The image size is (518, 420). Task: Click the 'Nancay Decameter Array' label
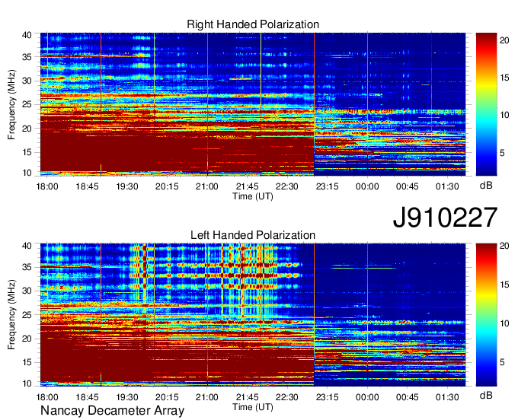[112, 411]
